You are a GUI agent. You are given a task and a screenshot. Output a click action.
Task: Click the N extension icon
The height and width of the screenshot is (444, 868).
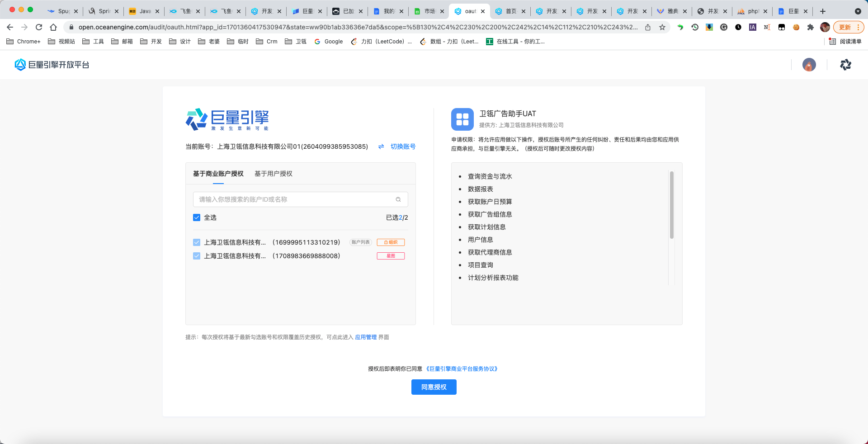point(767,27)
